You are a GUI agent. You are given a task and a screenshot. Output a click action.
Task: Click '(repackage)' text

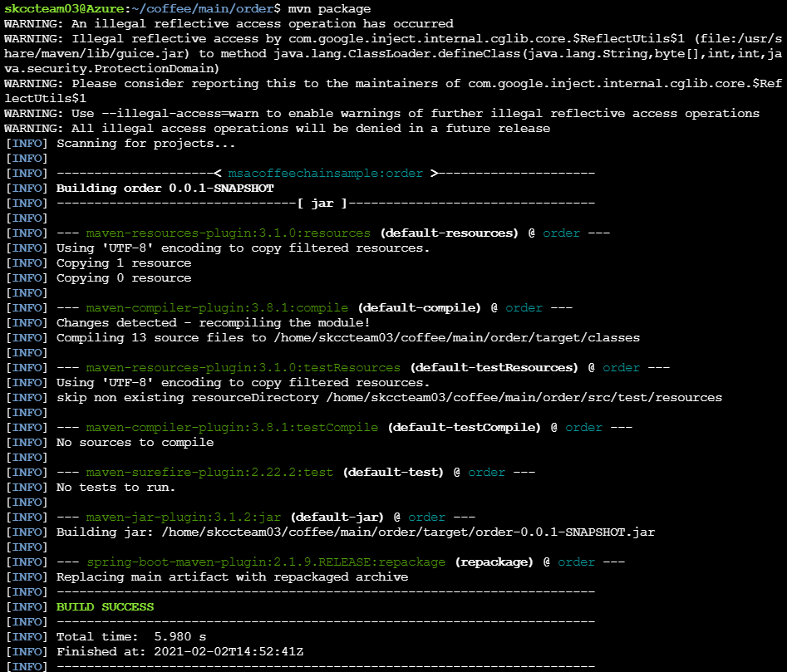tap(494, 562)
